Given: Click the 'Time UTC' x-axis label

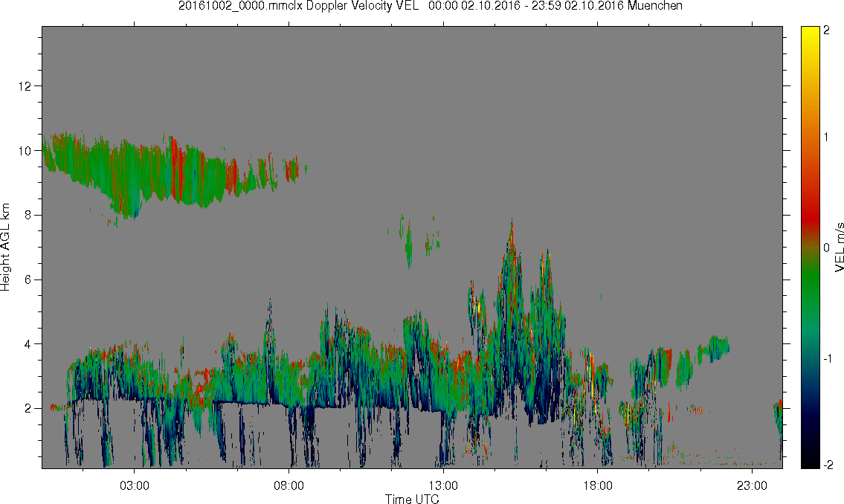Looking at the screenshot, I should (x=412, y=499).
